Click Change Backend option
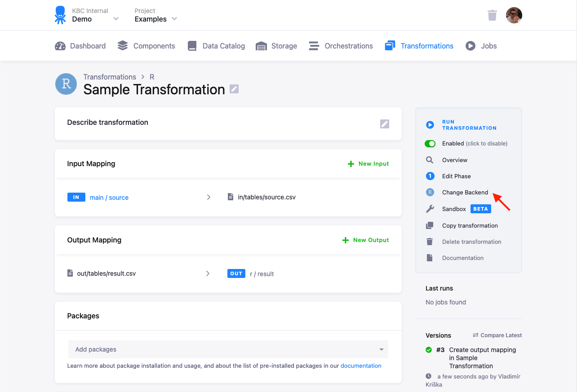 (465, 193)
